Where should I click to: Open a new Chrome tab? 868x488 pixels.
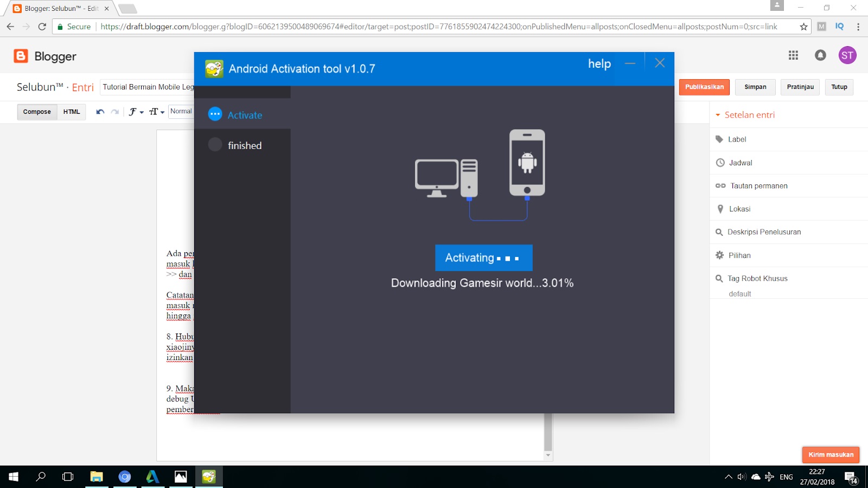pyautogui.click(x=127, y=9)
